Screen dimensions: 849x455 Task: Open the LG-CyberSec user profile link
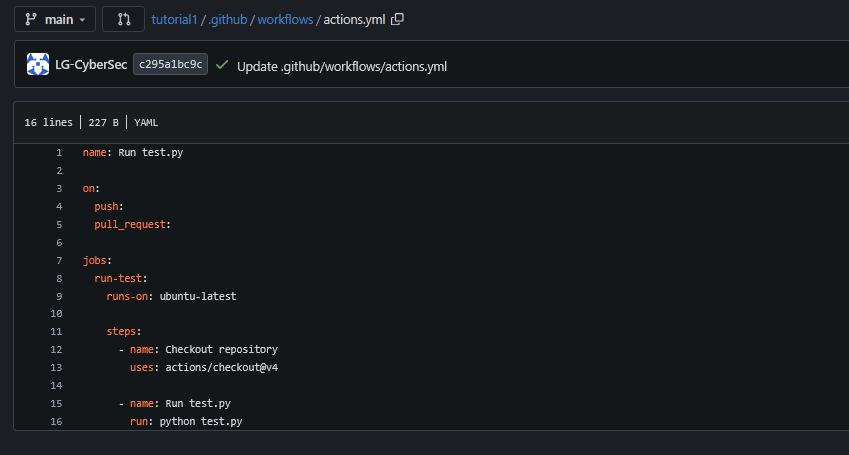click(90, 65)
